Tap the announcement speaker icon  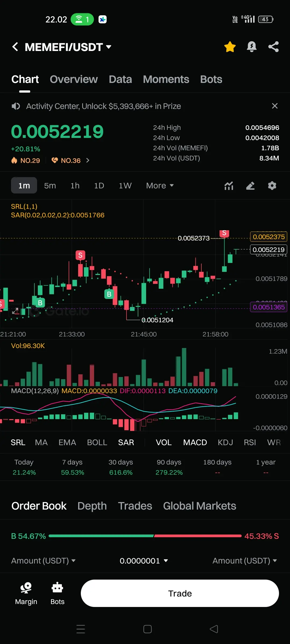[16, 106]
